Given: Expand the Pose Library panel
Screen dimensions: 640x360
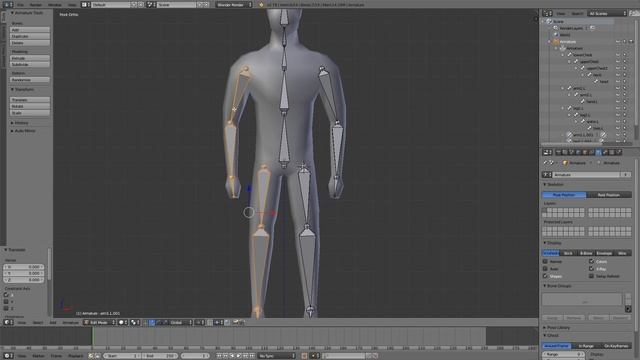Looking at the screenshot, I should pyautogui.click(x=558, y=328).
